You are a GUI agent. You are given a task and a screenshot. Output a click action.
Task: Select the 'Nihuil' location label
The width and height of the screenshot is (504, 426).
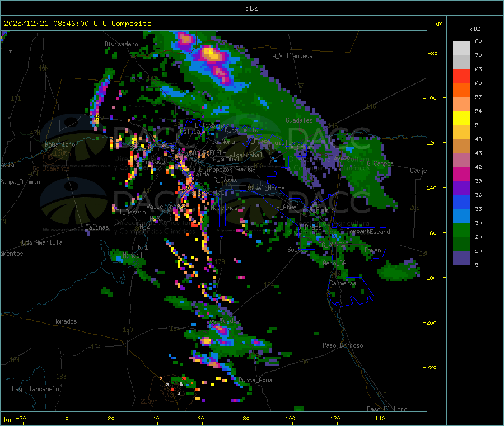pos(133,255)
